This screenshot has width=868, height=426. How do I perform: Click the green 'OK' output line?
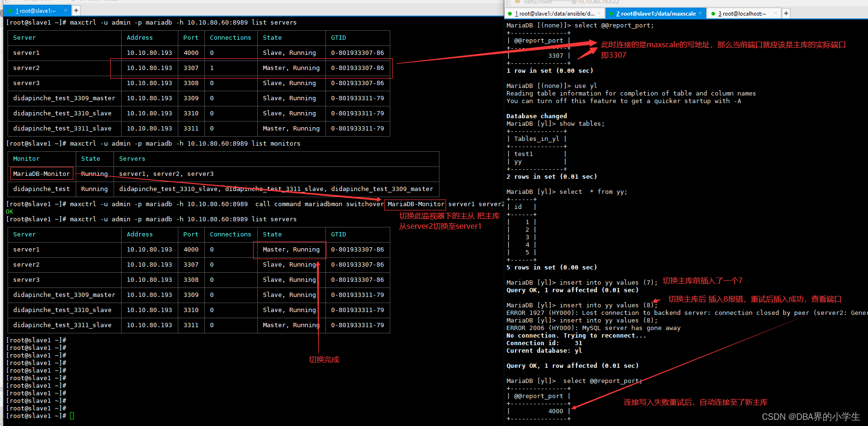(x=9, y=212)
